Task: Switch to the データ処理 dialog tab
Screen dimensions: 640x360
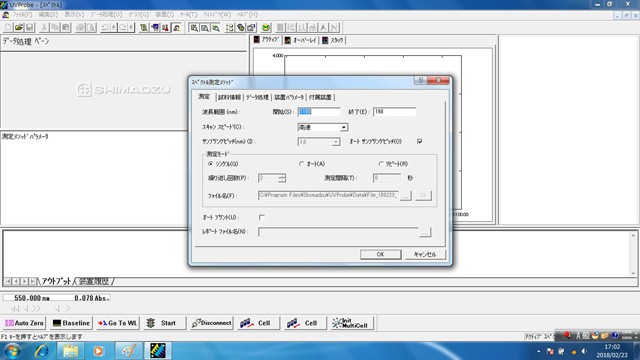Action: point(258,97)
